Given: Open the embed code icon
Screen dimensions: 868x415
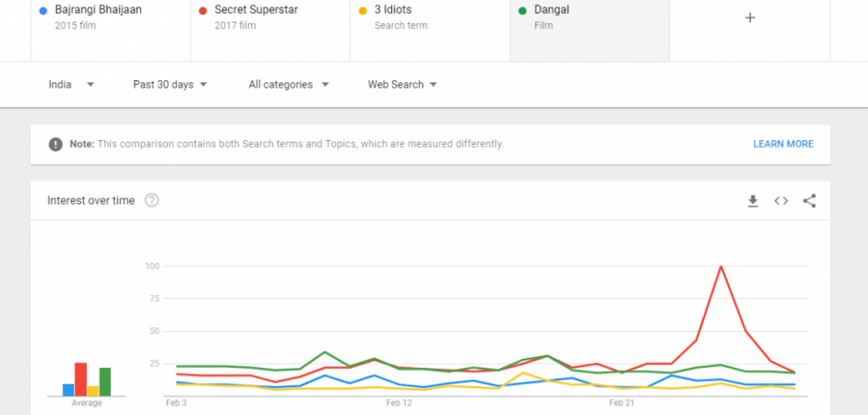Looking at the screenshot, I should coord(781,201).
